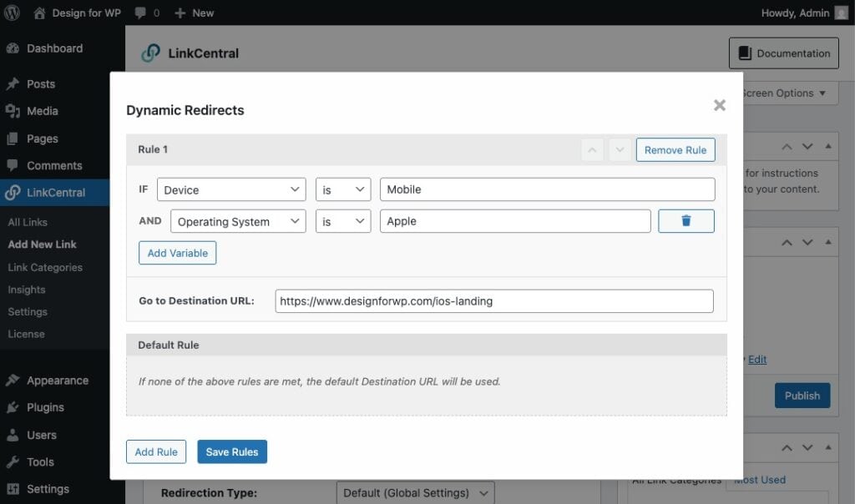Click the Add Rule button
Image resolution: width=855 pixels, height=504 pixels.
tap(156, 451)
